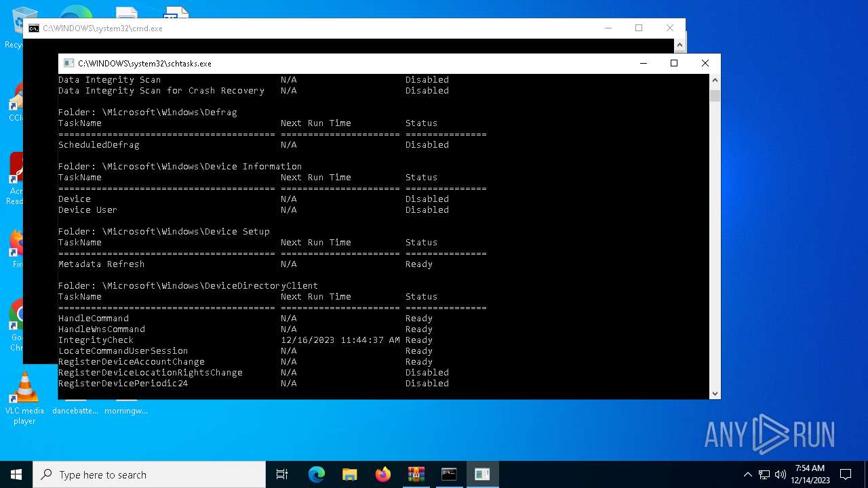Launch Microsoft Edge from the taskbar
Viewport: 868px width, 488px height.
click(317, 474)
